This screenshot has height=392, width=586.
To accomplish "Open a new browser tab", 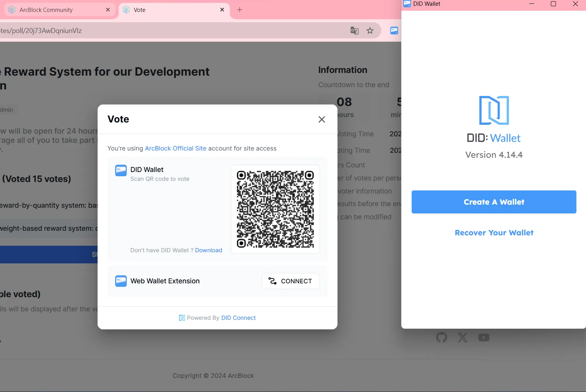I will tap(240, 10).
